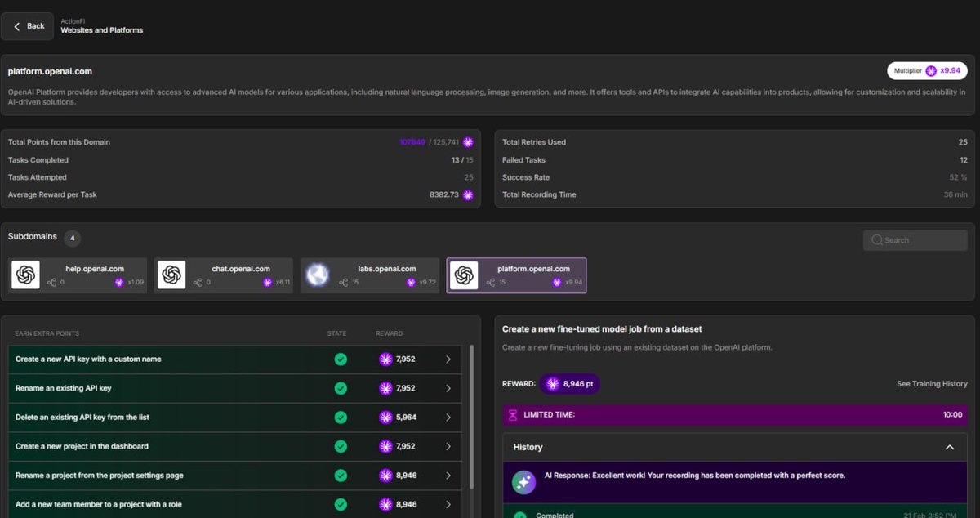Click the Subdomains count badge 4
Viewport: 980px width, 518px height.
tap(73, 239)
